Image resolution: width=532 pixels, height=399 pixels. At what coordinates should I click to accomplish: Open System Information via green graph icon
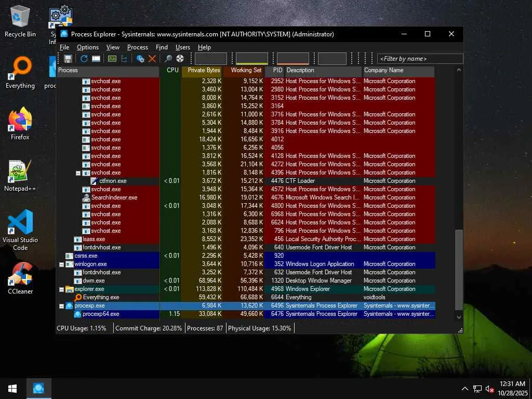(112, 59)
